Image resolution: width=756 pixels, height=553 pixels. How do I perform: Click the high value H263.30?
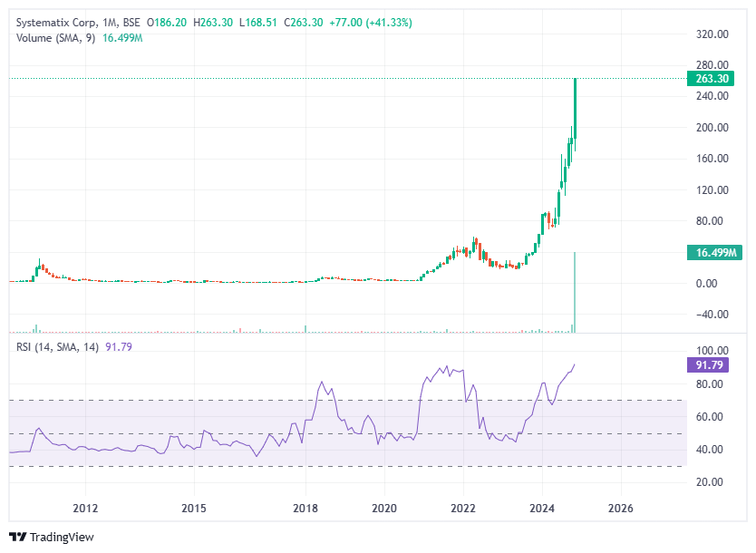[x=213, y=23]
